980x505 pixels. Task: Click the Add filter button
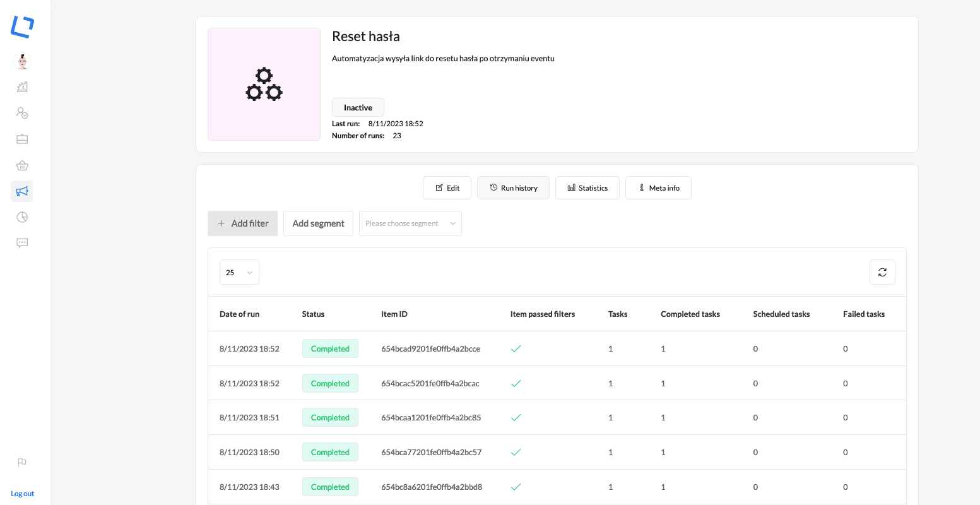[242, 223]
